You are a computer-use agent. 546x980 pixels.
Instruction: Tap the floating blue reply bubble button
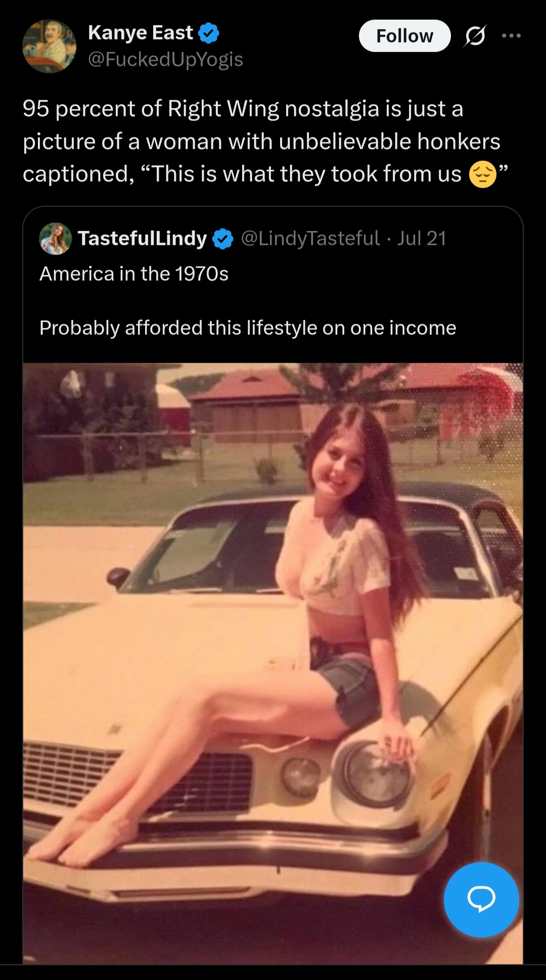coord(481,900)
